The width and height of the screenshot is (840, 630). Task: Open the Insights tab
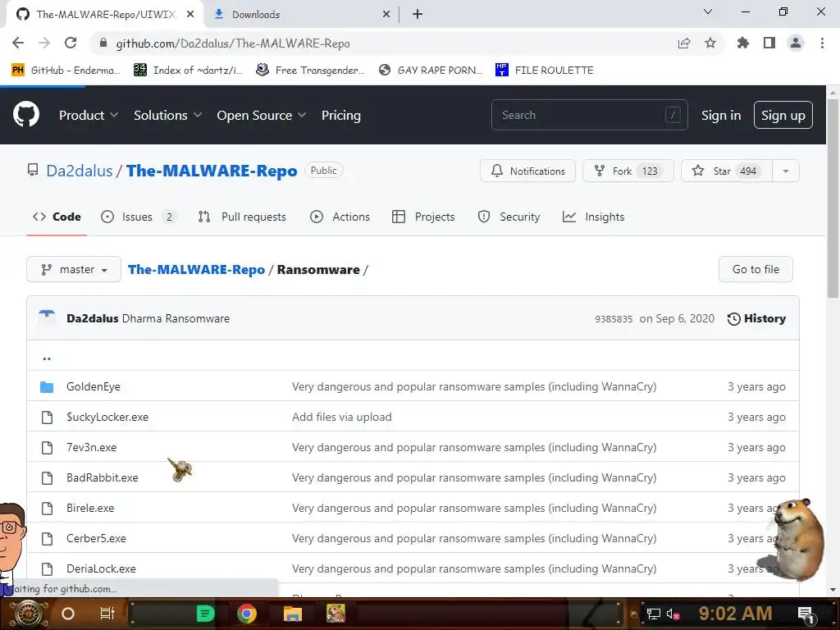pos(594,217)
